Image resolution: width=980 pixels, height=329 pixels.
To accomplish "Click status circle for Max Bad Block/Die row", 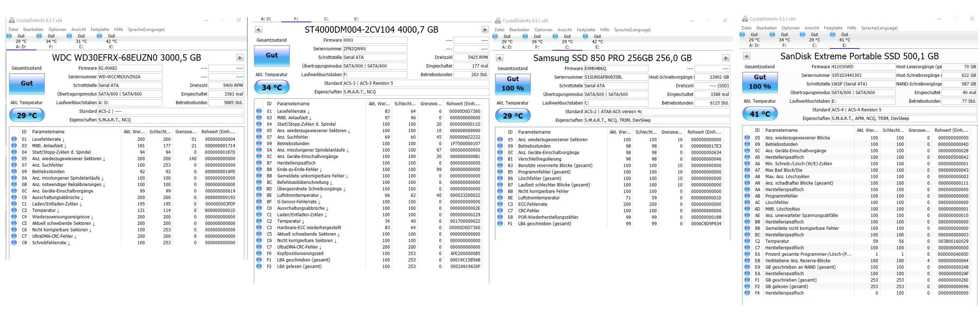I will pyautogui.click(x=747, y=170).
